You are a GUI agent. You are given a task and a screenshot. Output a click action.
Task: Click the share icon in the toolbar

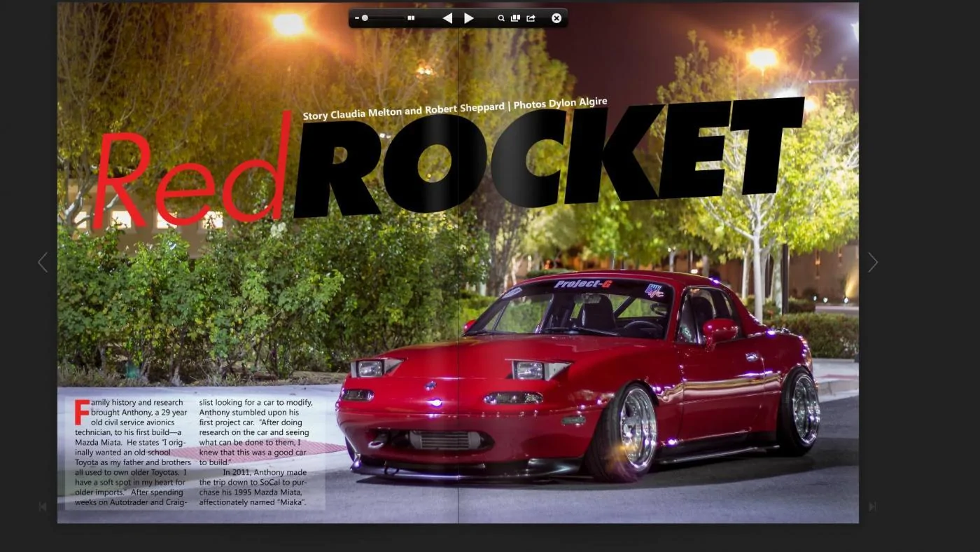531,18
